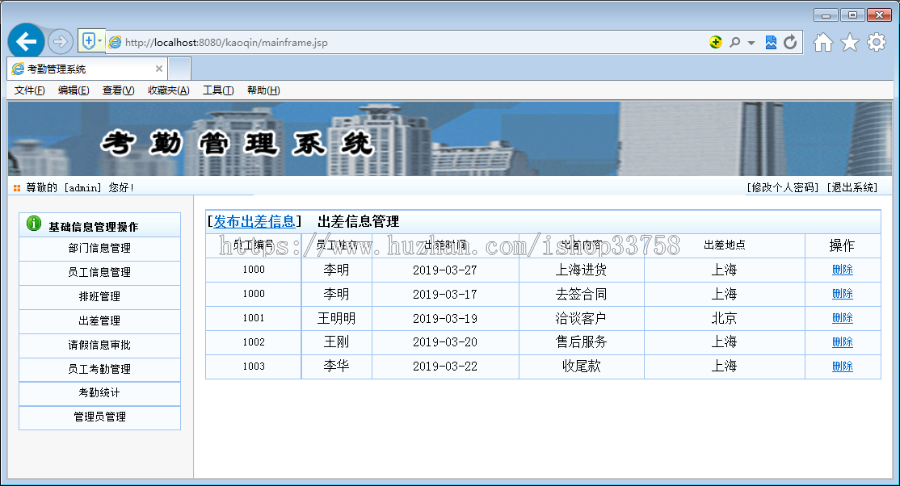Open the 查看(V) menu

pyautogui.click(x=118, y=90)
